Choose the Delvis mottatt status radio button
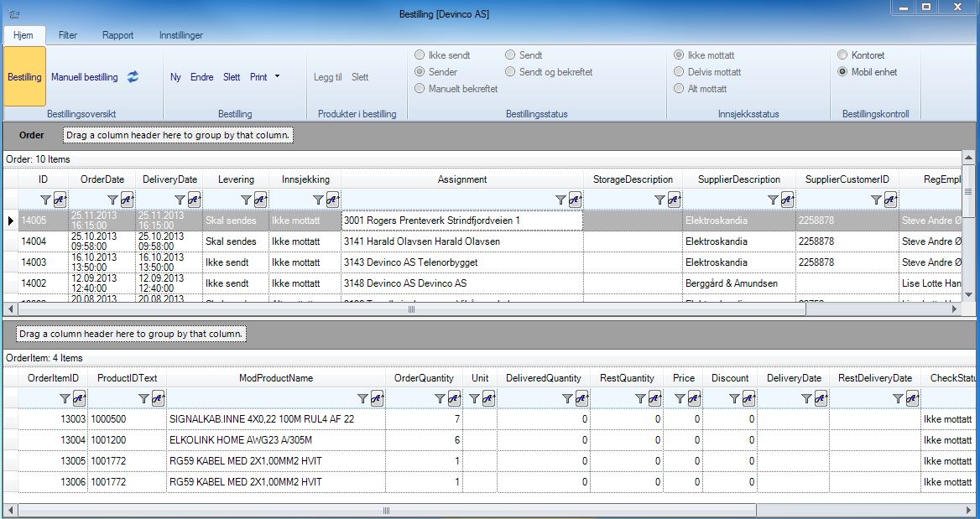This screenshot has height=519, width=980. tap(679, 72)
